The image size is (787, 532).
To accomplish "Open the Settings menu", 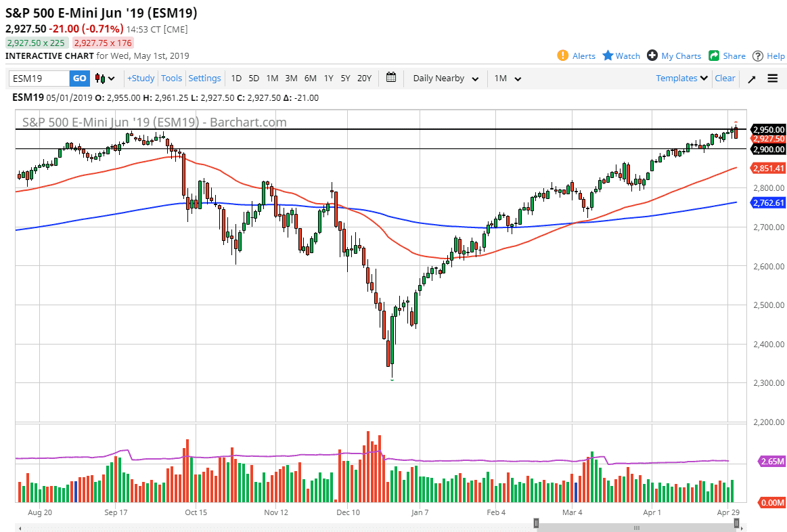I will tap(204, 78).
